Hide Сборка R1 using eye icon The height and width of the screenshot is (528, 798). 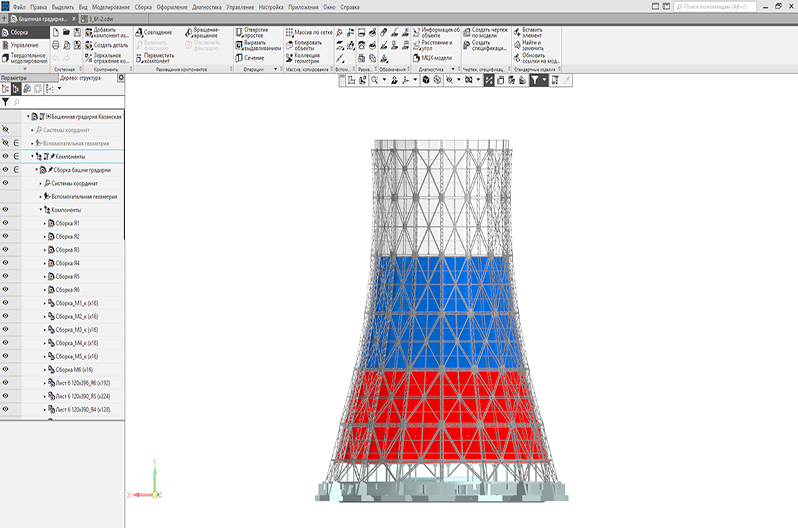pyautogui.click(x=6, y=223)
